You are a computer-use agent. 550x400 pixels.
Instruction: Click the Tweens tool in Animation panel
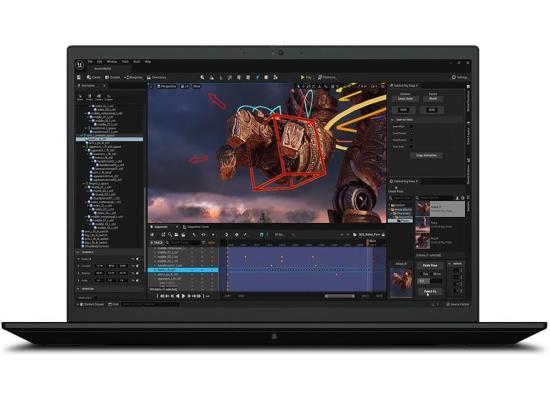99,97
